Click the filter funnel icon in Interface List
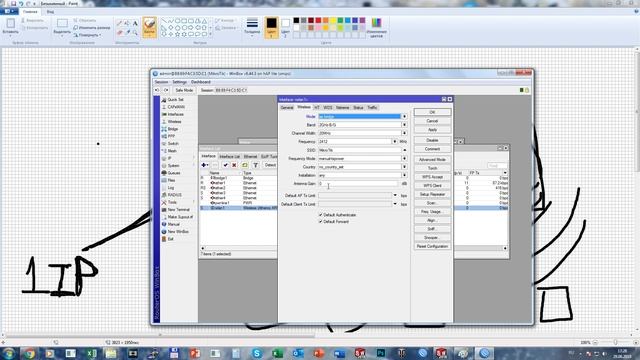Image resolution: width=640 pixels, height=360 pixels. 256,165
